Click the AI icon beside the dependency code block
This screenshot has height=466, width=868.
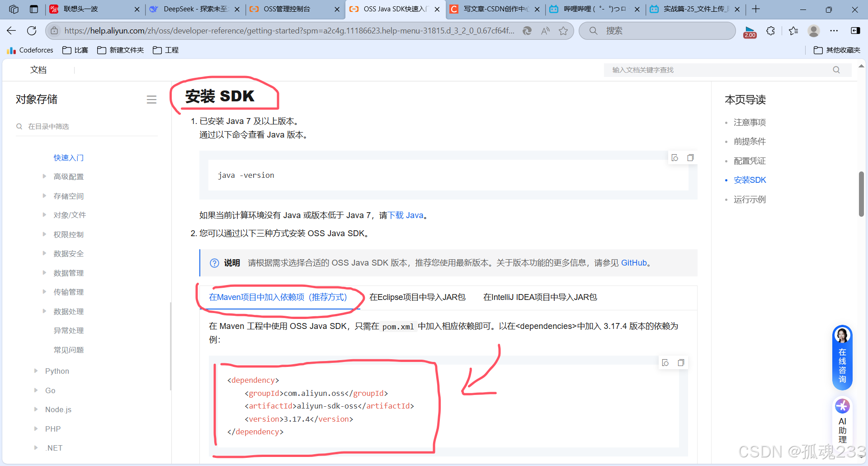pos(665,363)
